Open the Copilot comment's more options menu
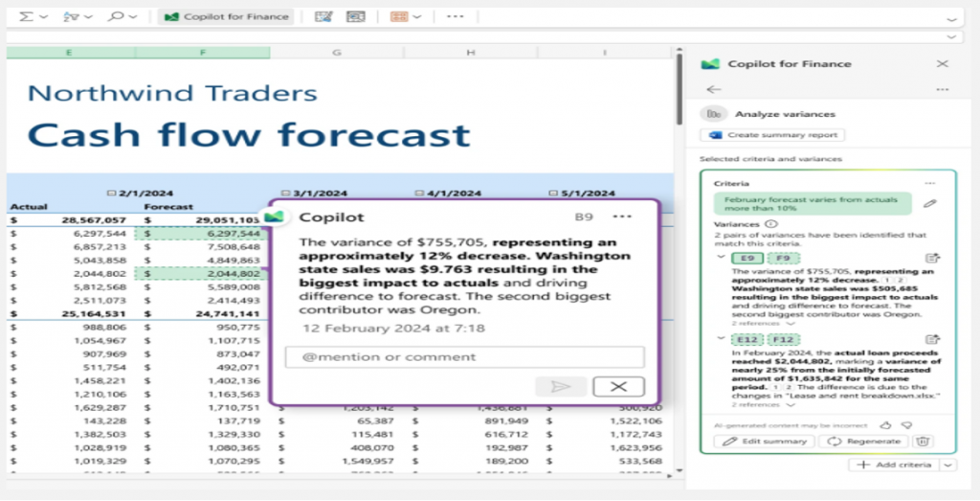 point(622,216)
